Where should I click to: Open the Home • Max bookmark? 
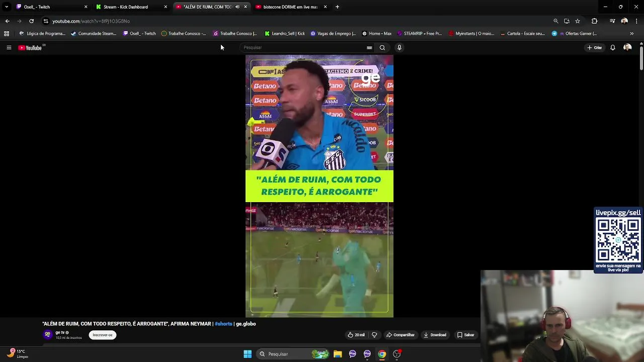(377, 34)
